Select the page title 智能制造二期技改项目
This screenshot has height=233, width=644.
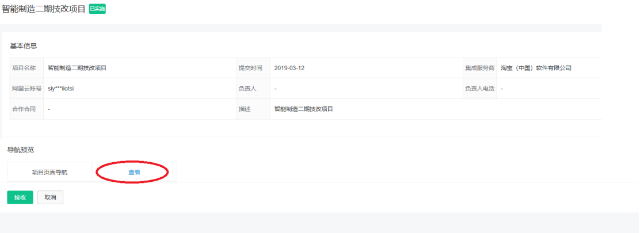44,9
